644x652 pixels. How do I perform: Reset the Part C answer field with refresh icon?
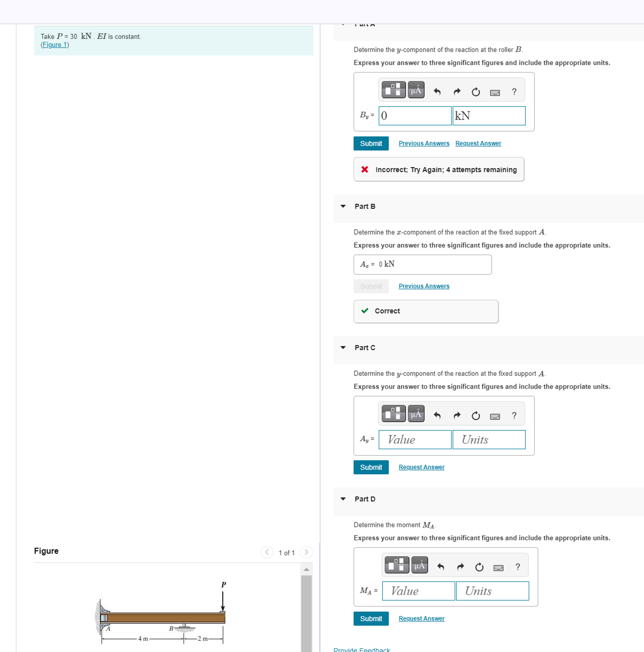476,415
